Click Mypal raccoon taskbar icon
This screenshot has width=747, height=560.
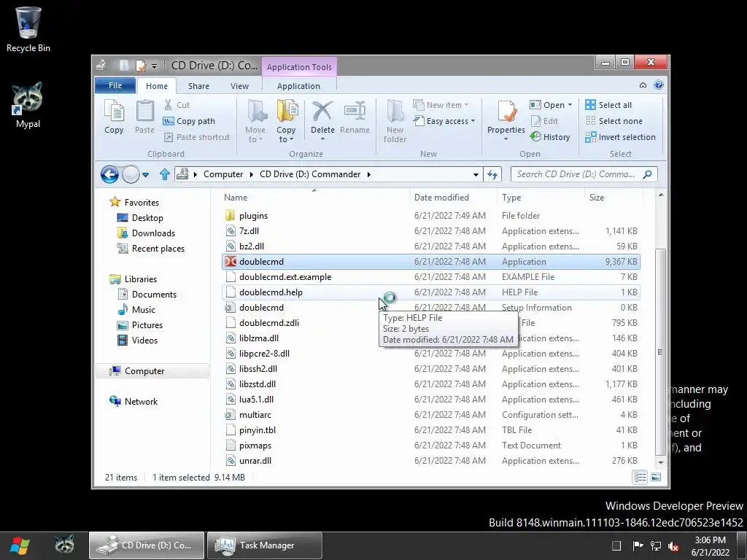(x=64, y=545)
